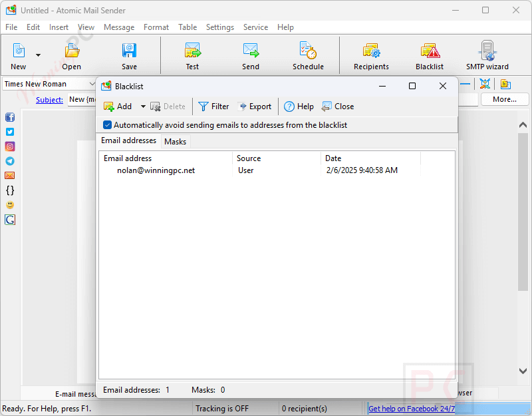Run a Test send from the toolbar

(x=192, y=56)
